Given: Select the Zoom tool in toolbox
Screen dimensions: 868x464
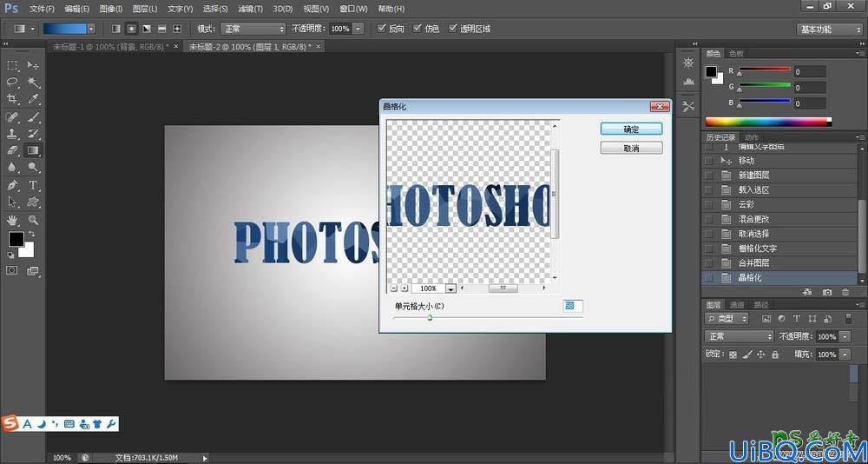Looking at the screenshot, I should (x=33, y=220).
